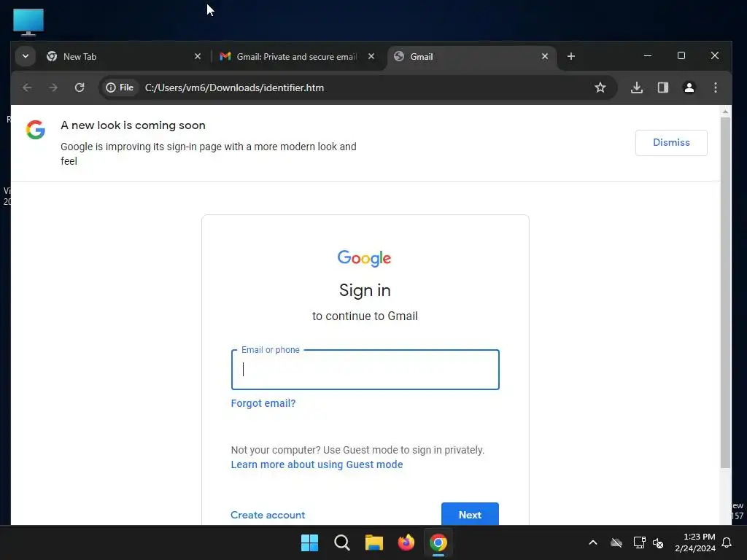This screenshot has height=560, width=747.
Task: Open the notifications bell icon
Action: [727, 542]
